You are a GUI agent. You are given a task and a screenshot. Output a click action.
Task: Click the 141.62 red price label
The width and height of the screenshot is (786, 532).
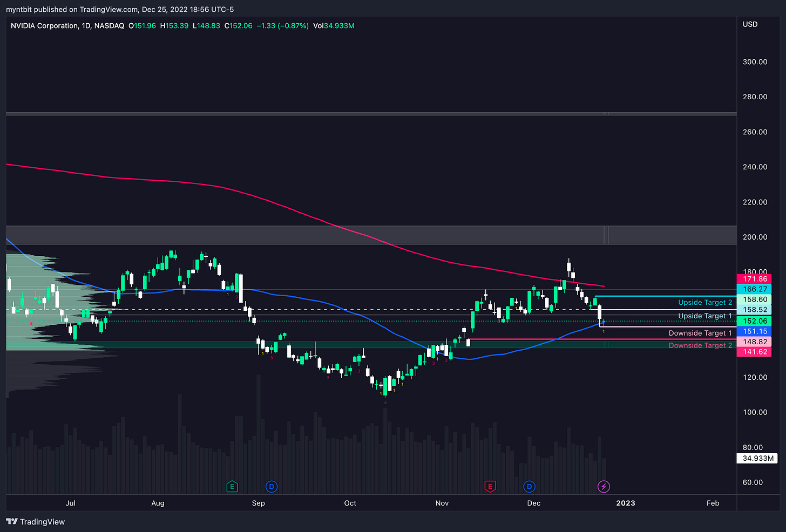pos(754,352)
